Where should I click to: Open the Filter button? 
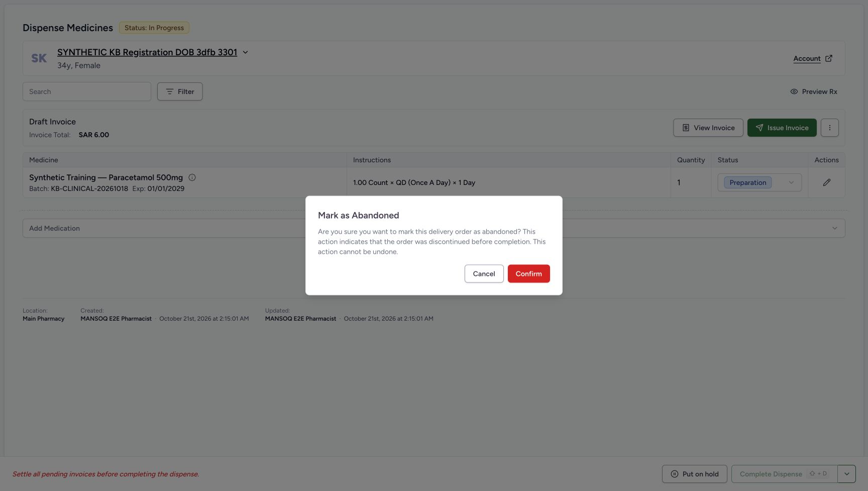[180, 91]
